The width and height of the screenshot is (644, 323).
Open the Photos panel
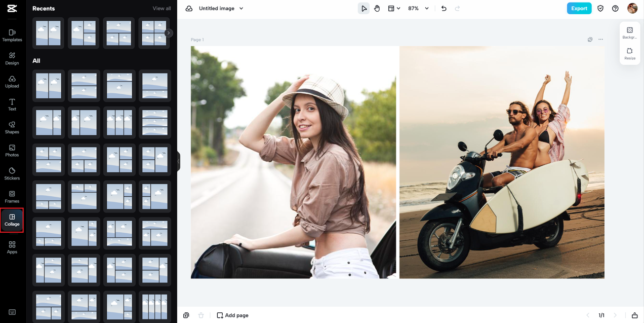click(x=12, y=151)
